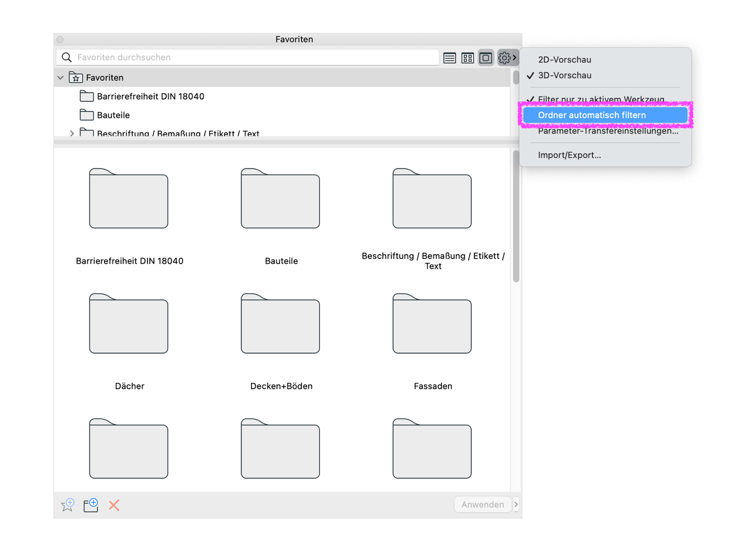Open the Decken+Böden folder thumbnail
The height and width of the screenshot is (560, 747).
coord(281,324)
